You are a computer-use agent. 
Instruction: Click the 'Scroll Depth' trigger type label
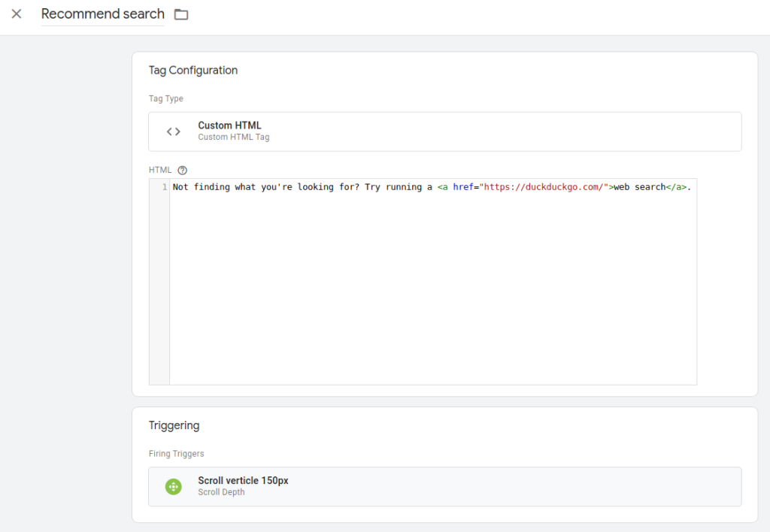tap(221, 492)
